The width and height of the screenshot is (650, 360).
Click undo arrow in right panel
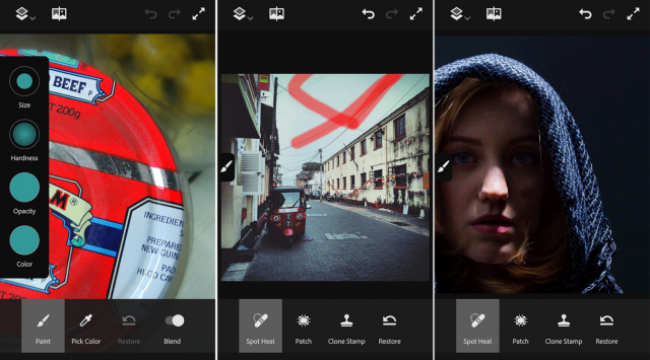[585, 14]
